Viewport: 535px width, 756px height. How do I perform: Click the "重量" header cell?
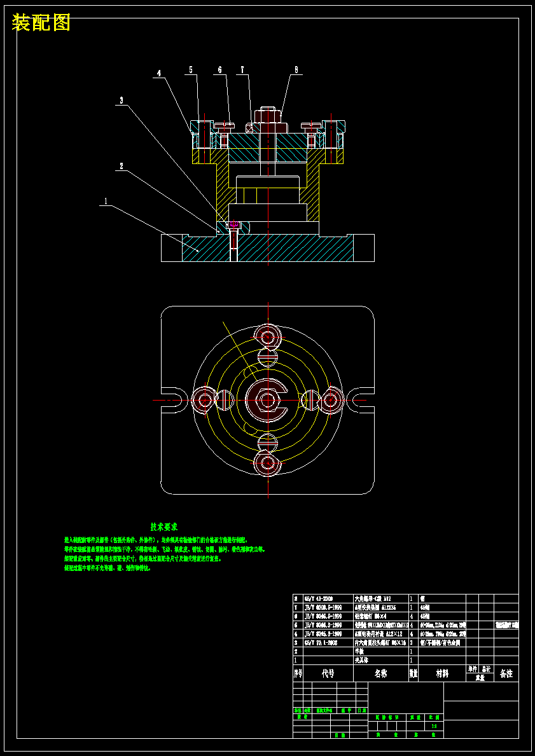coord(480,677)
